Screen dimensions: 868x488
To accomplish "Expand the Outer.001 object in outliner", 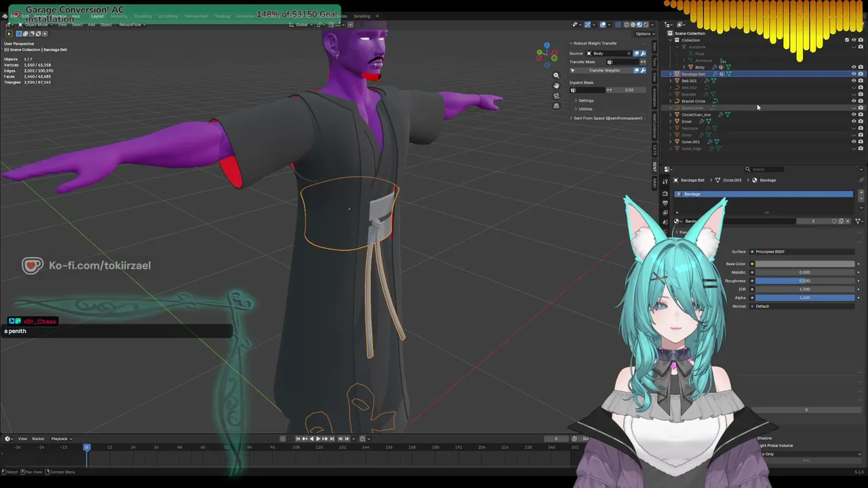I will tap(671, 142).
